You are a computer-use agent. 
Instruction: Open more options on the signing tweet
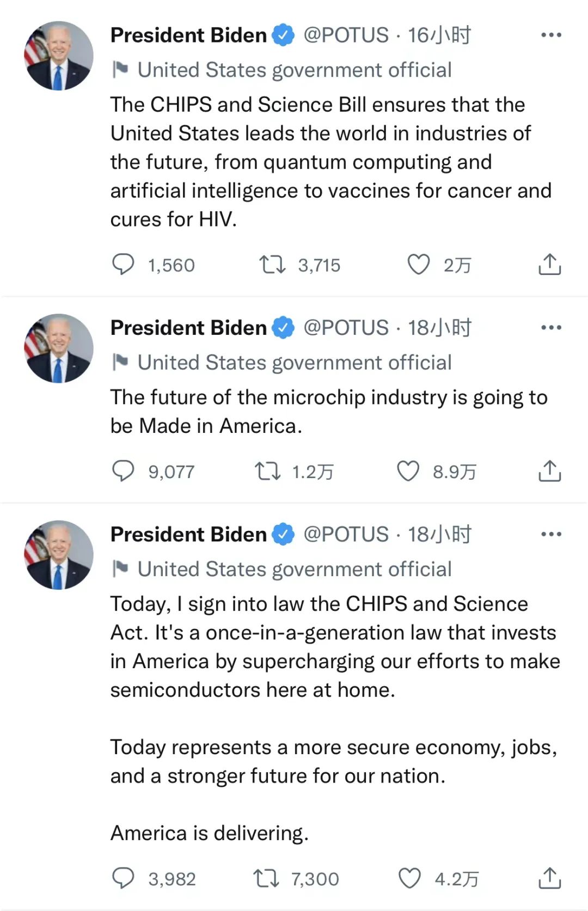[x=551, y=534]
